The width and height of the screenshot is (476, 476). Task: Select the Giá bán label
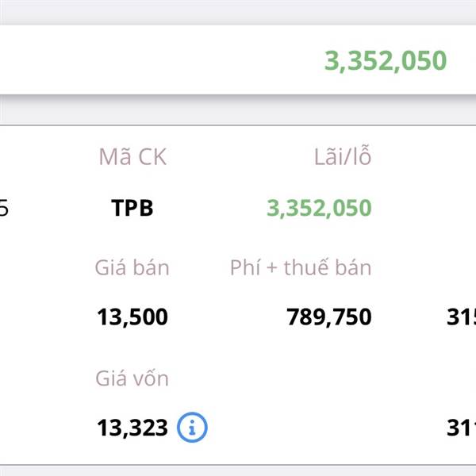tap(132, 267)
